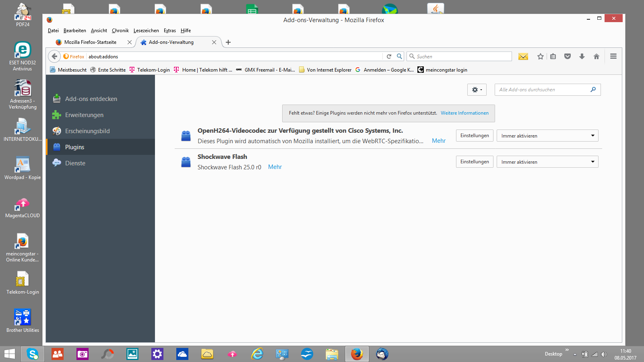Expand Shockwave Flash activation dropdown
The height and width of the screenshot is (362, 644).
pyautogui.click(x=547, y=162)
